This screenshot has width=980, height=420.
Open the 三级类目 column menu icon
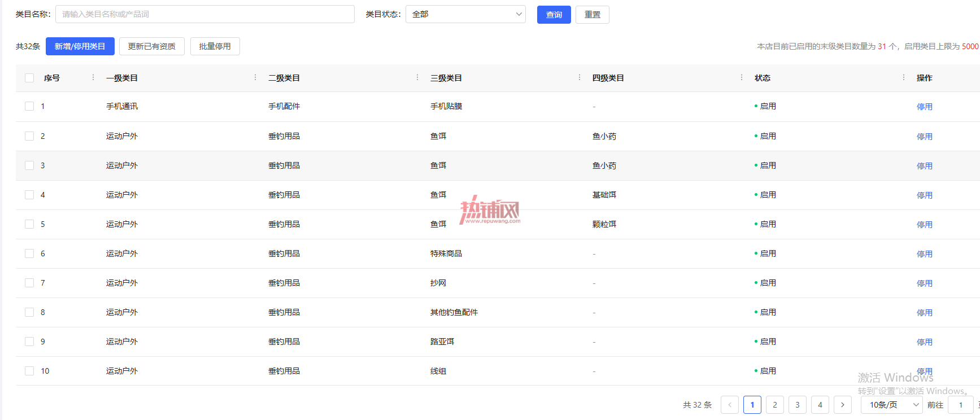click(580, 77)
